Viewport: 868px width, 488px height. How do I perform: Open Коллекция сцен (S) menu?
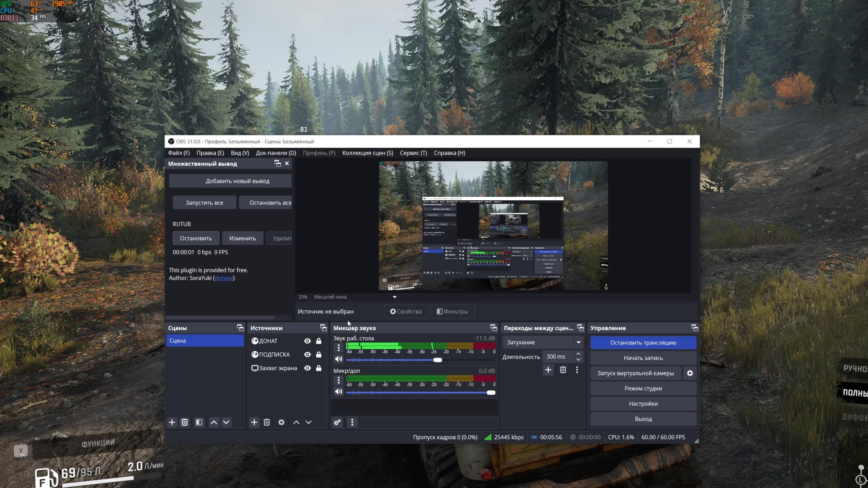[368, 153]
